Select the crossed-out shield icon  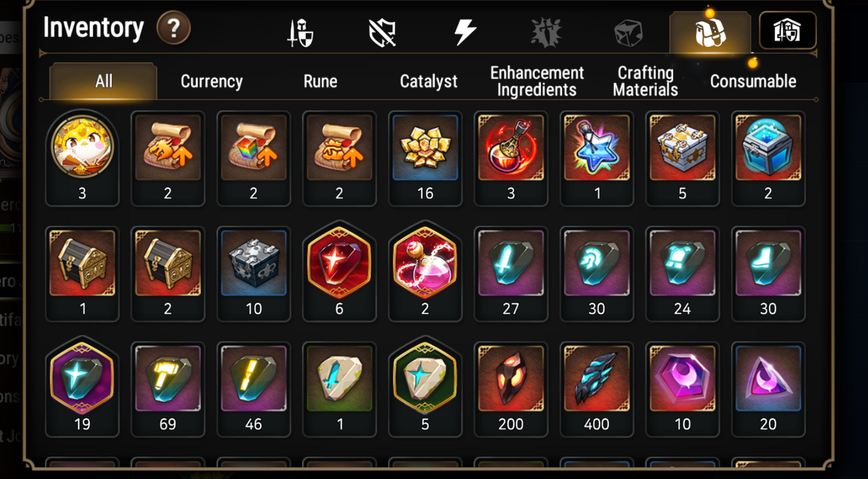pos(383,32)
